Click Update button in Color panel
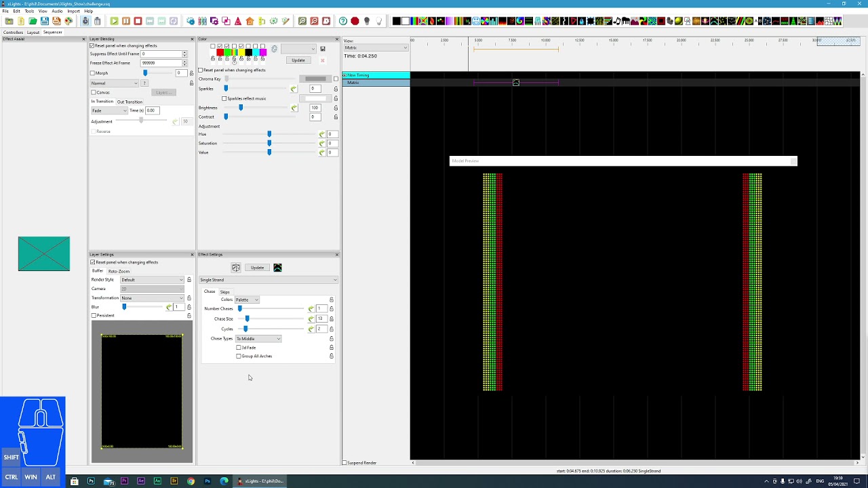Image resolution: width=868 pixels, height=488 pixels. click(x=298, y=60)
